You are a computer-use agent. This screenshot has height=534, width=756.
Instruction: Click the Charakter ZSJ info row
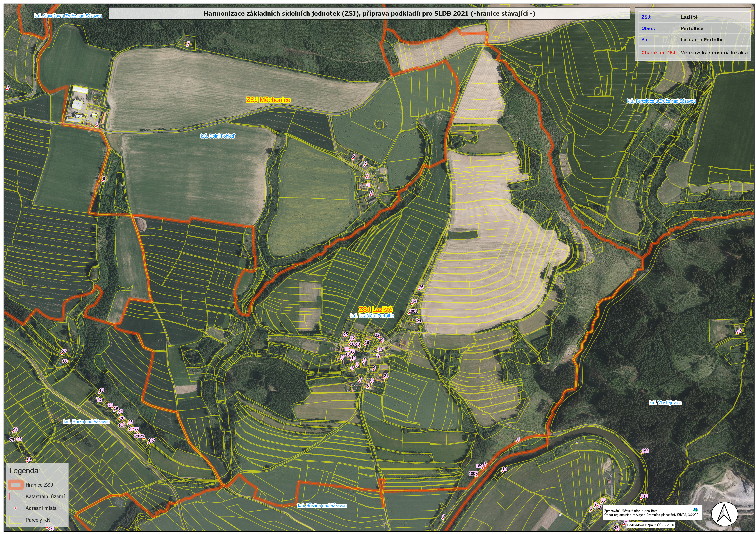694,52
